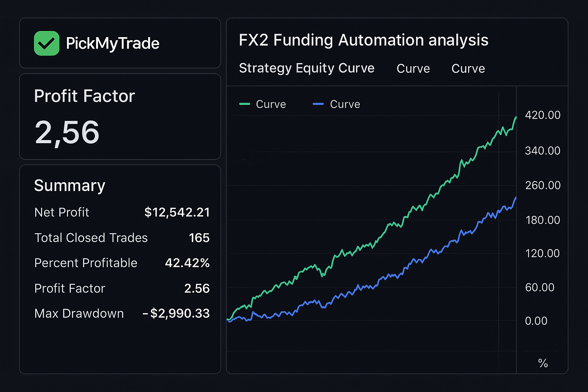
Task: Click the Summary heading
Action: point(70,186)
